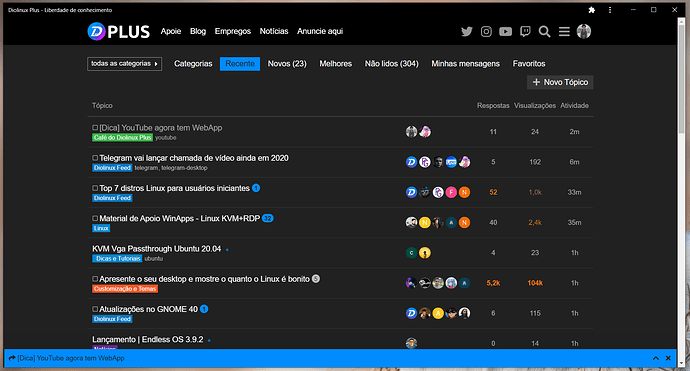The image size is (690, 371).
Task: Expand the bottom draft bar chevron
Action: pos(656,358)
